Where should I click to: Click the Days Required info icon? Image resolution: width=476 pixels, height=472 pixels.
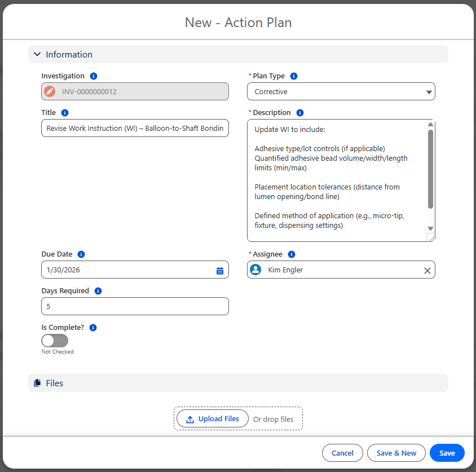click(x=98, y=291)
